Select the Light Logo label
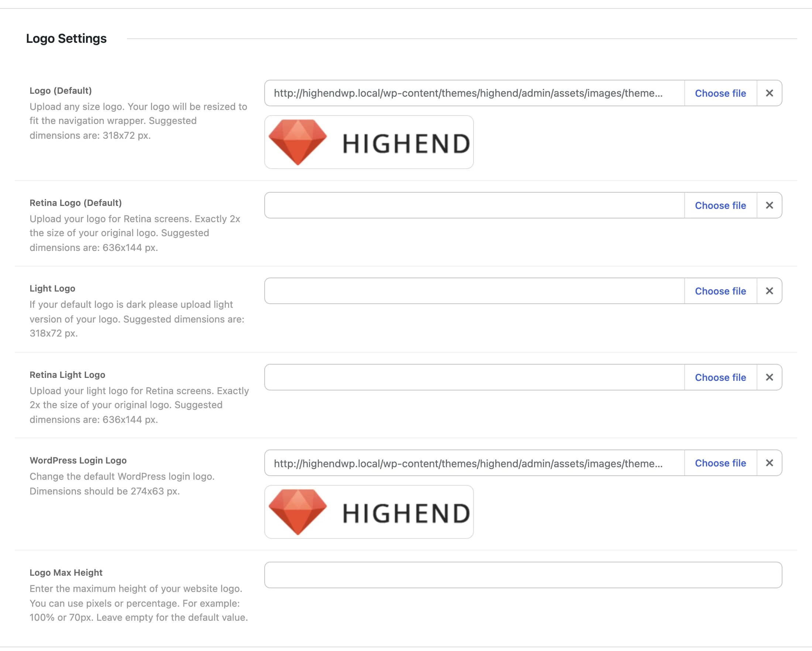 [52, 289]
